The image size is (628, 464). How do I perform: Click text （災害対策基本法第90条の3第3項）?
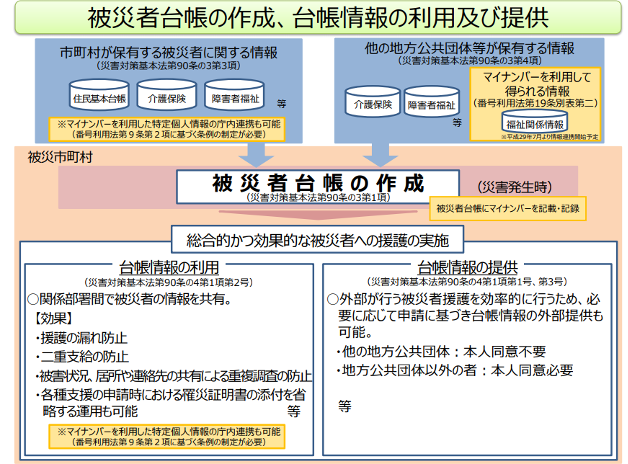coord(169,66)
